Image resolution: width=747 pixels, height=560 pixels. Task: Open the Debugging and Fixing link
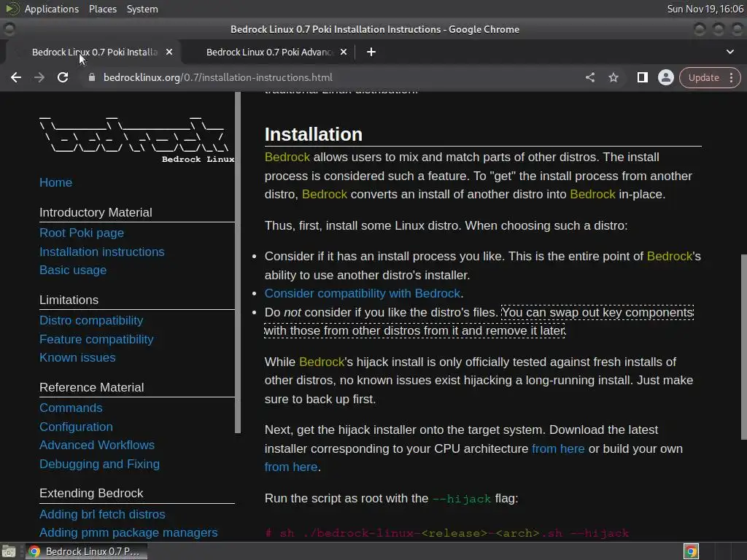coord(99,464)
